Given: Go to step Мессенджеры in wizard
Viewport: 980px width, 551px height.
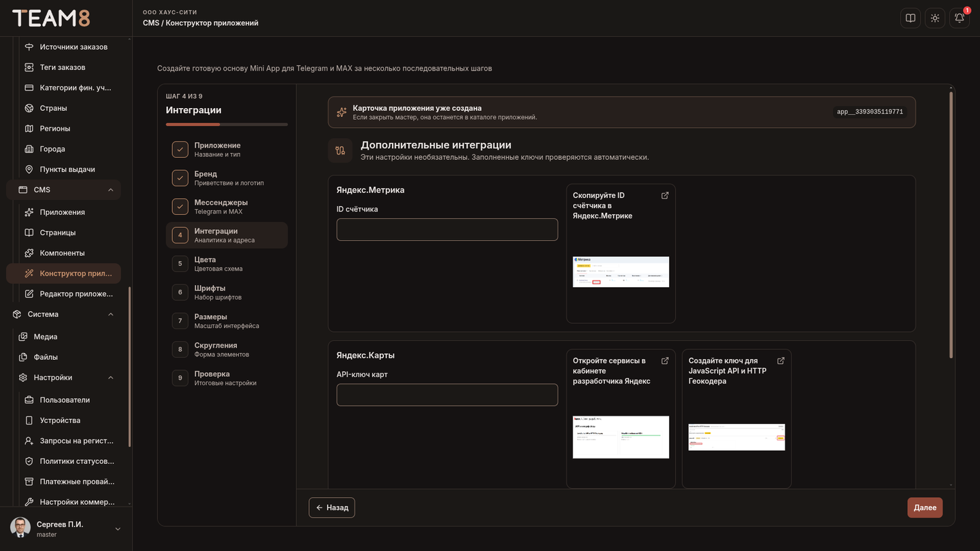Looking at the screenshot, I should [x=227, y=207].
